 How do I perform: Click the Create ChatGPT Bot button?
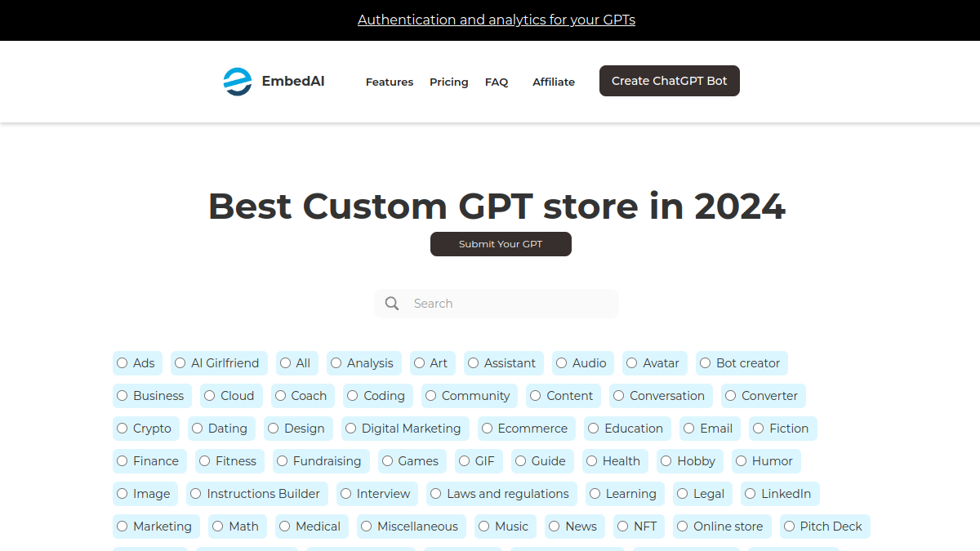[x=670, y=81]
